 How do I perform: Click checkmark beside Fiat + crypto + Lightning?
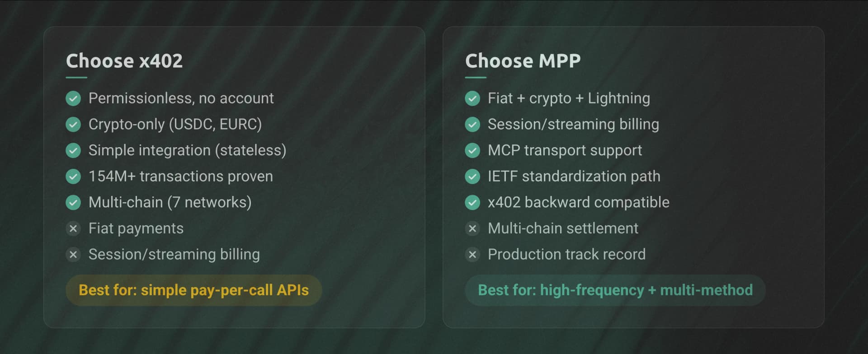tap(472, 98)
